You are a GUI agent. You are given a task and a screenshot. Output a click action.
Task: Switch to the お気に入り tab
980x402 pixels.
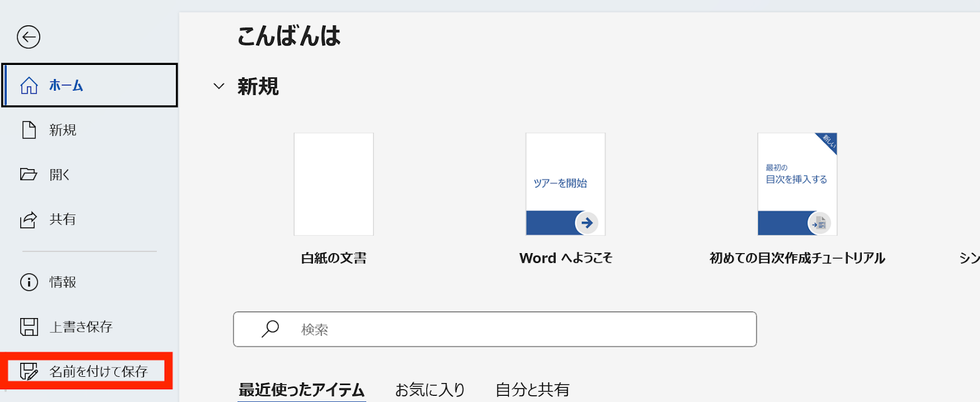click(x=430, y=390)
